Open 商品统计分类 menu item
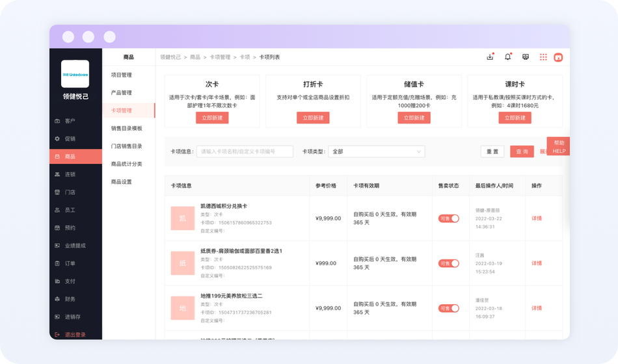 click(126, 164)
